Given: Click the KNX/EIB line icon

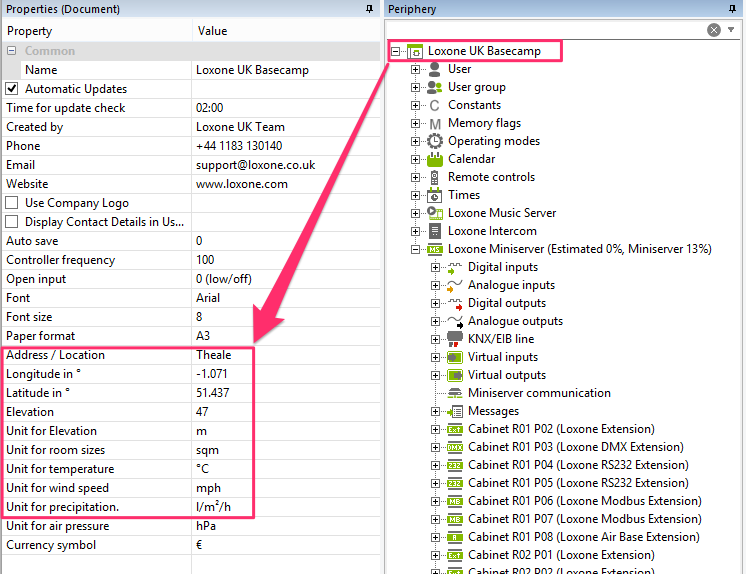Looking at the screenshot, I should pyautogui.click(x=455, y=339).
